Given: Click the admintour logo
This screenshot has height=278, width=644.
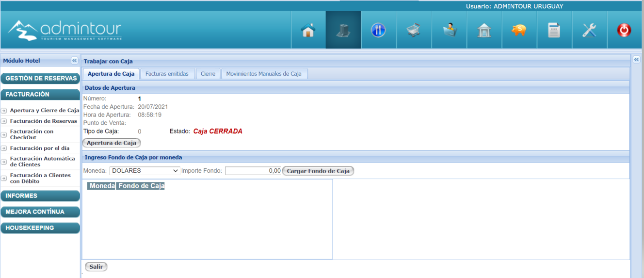Looking at the screenshot, I should click(64, 30).
